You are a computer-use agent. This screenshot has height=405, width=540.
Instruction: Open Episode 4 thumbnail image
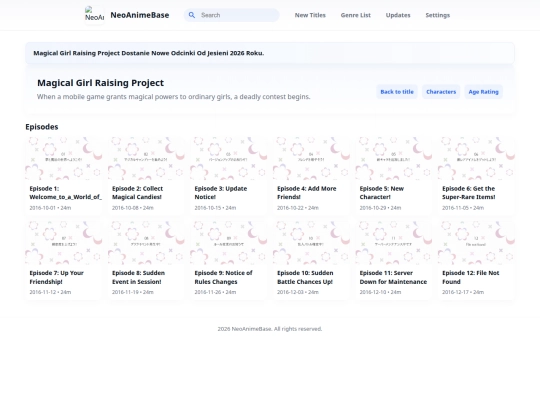point(311,158)
